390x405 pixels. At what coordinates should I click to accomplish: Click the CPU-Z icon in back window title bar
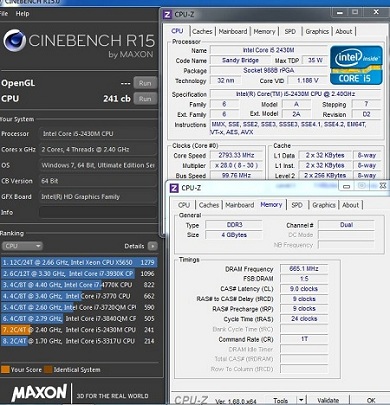click(x=167, y=15)
